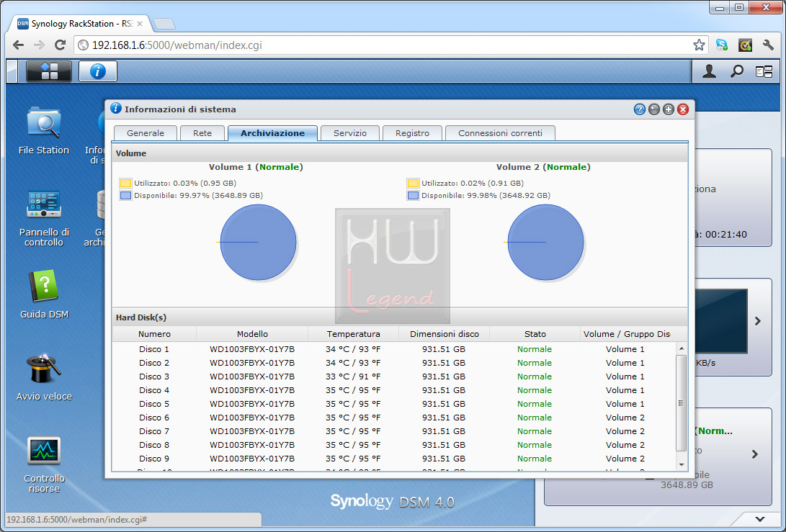Sort by the Dimensioni disco column header
Viewport: 786px width, 532px height.
pos(444,334)
